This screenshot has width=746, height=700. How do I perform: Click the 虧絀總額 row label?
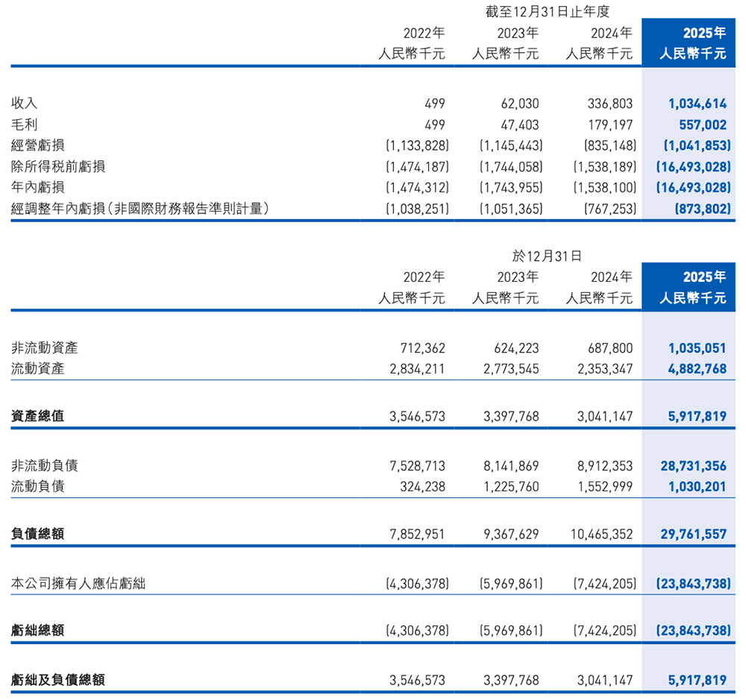(37, 631)
